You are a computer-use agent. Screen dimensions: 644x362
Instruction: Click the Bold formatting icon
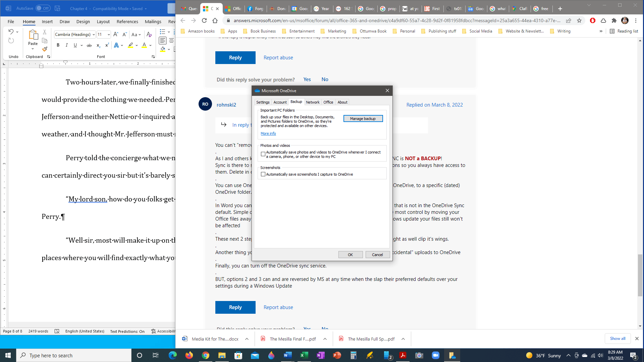[x=58, y=45]
